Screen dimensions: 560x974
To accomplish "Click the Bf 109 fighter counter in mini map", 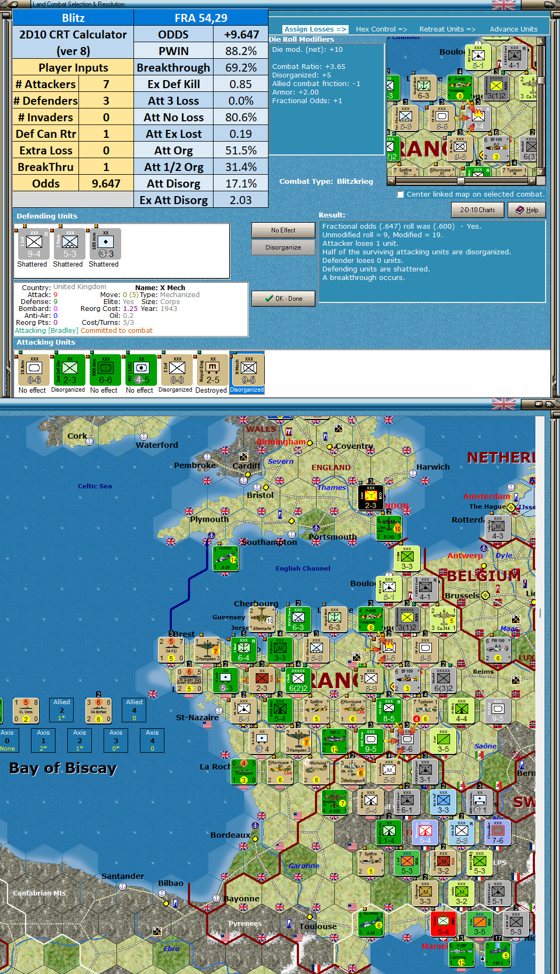I will [496, 148].
